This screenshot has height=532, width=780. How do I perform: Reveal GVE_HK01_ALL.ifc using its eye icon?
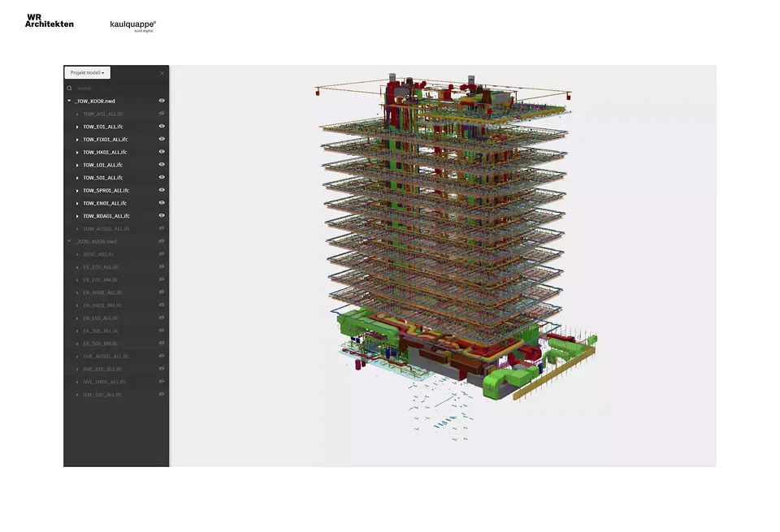162,382
